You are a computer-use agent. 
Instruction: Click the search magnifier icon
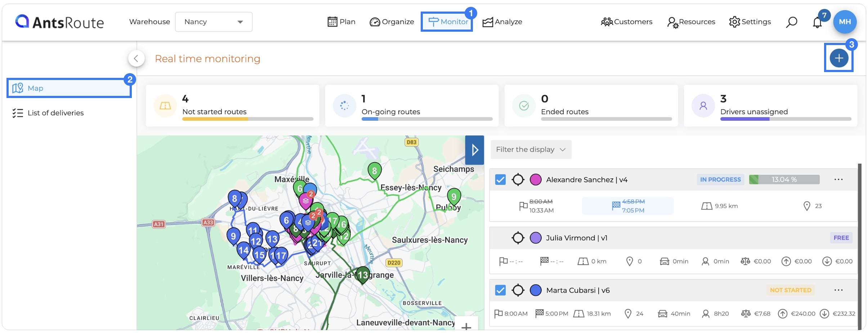791,22
